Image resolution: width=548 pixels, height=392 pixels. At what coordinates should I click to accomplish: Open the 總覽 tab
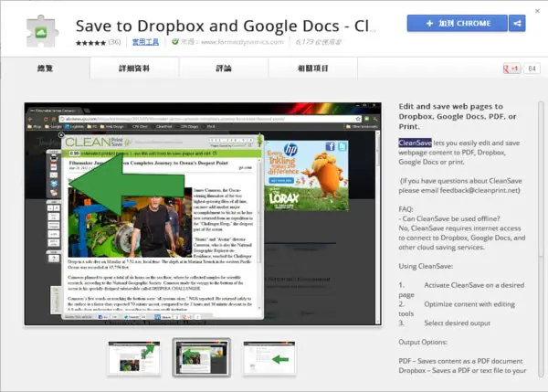(x=45, y=69)
